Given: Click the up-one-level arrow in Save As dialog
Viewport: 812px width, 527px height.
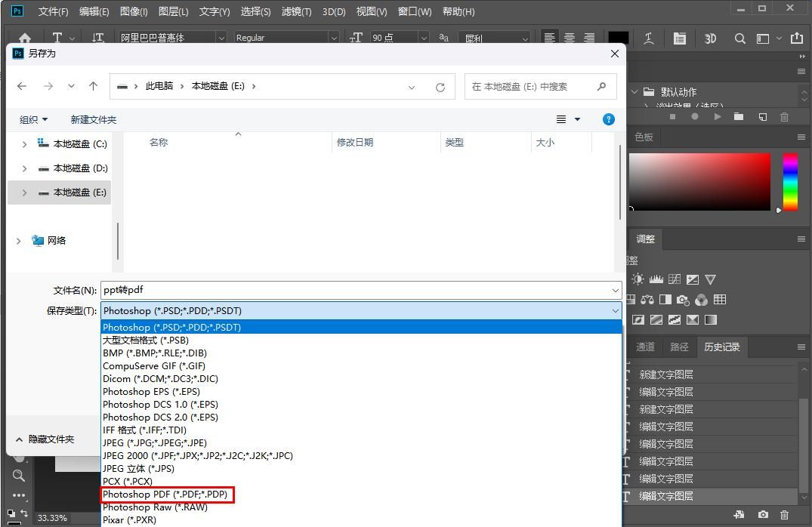Looking at the screenshot, I should [93, 86].
